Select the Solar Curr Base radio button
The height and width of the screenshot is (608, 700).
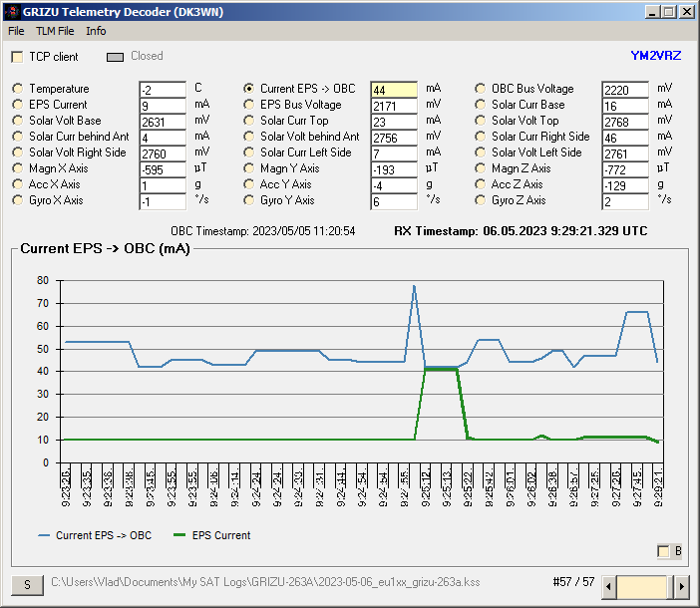pos(480,105)
